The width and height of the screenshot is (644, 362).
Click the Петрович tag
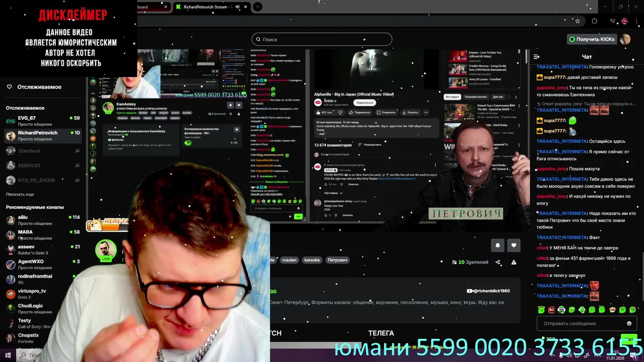coord(338,260)
